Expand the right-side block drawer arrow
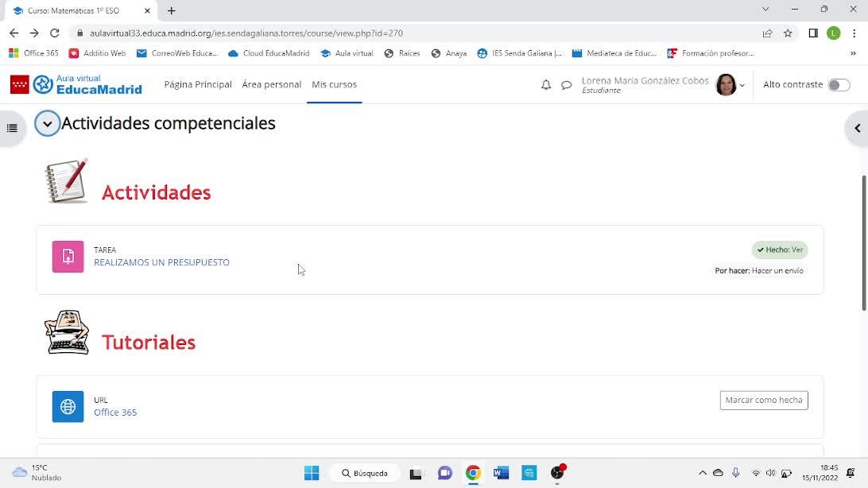 [x=857, y=127]
